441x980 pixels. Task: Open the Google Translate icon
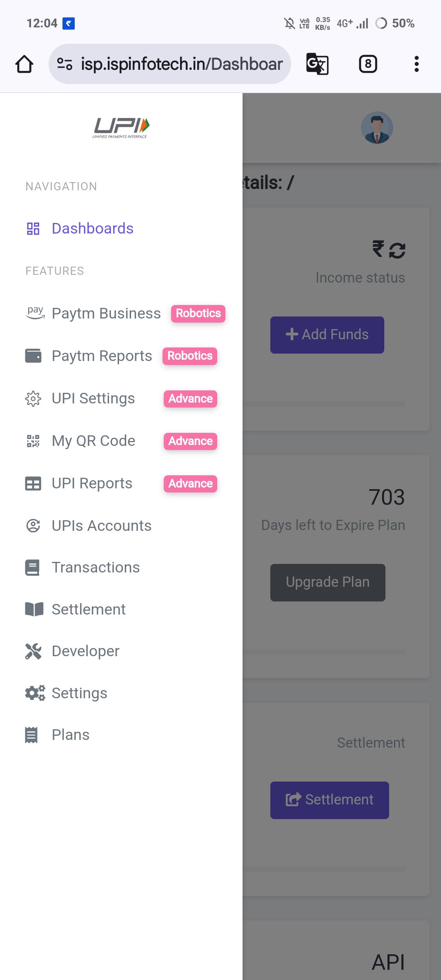tap(317, 64)
